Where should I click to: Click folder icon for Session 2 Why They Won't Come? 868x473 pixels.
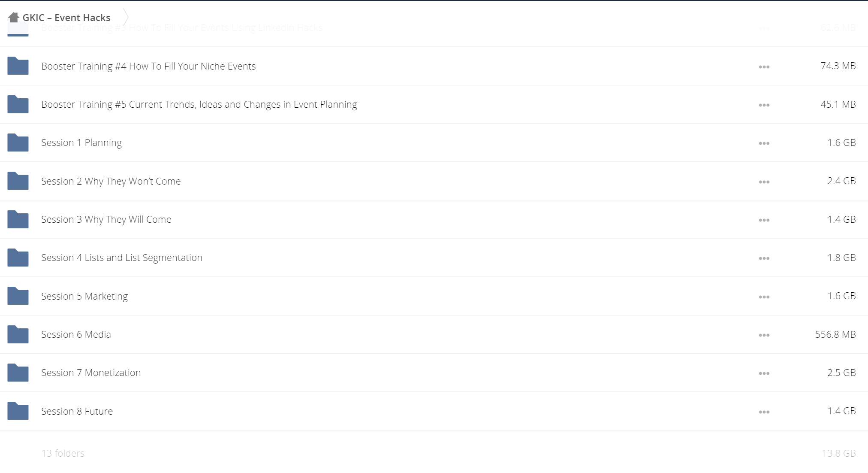18,181
